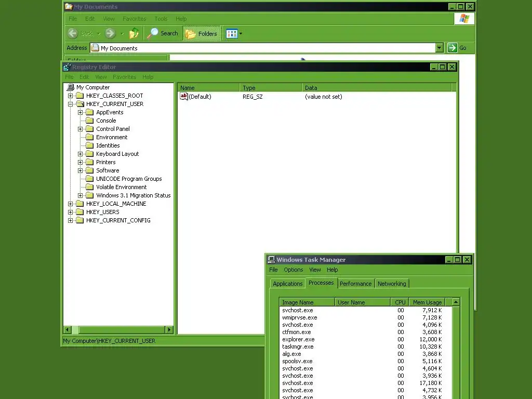Open Options menu in Task Manager

294,270
